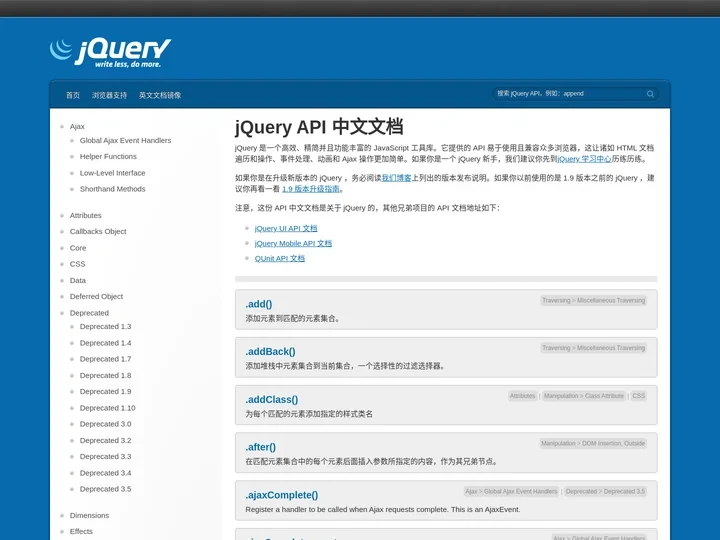Click description text 添加元素到匹配的元素集合。
The width and height of the screenshot is (720, 540).
click(x=293, y=319)
